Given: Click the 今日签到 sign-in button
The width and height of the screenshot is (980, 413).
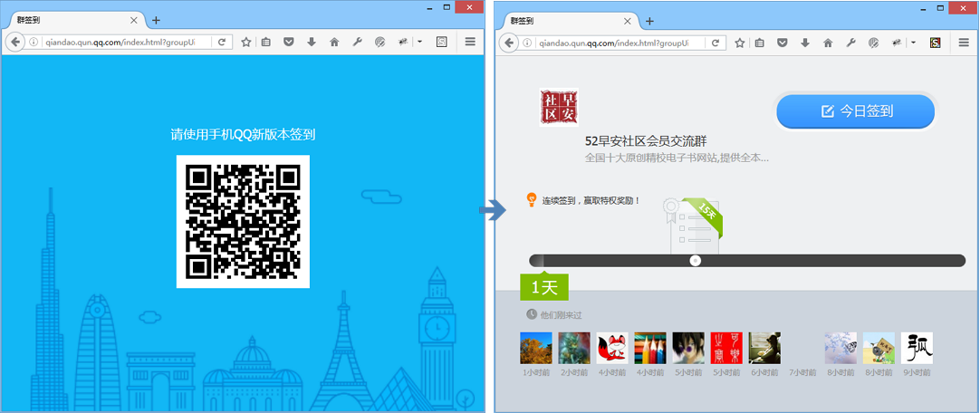Looking at the screenshot, I should (x=855, y=111).
